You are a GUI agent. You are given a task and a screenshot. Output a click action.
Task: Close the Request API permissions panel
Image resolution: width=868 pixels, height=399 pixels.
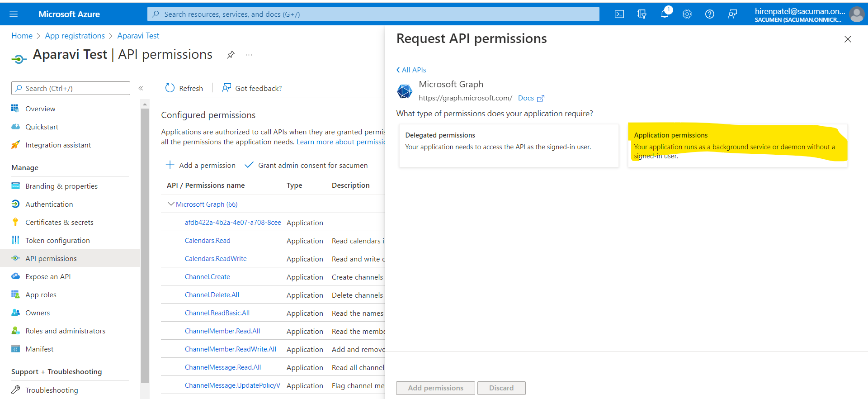click(x=848, y=39)
